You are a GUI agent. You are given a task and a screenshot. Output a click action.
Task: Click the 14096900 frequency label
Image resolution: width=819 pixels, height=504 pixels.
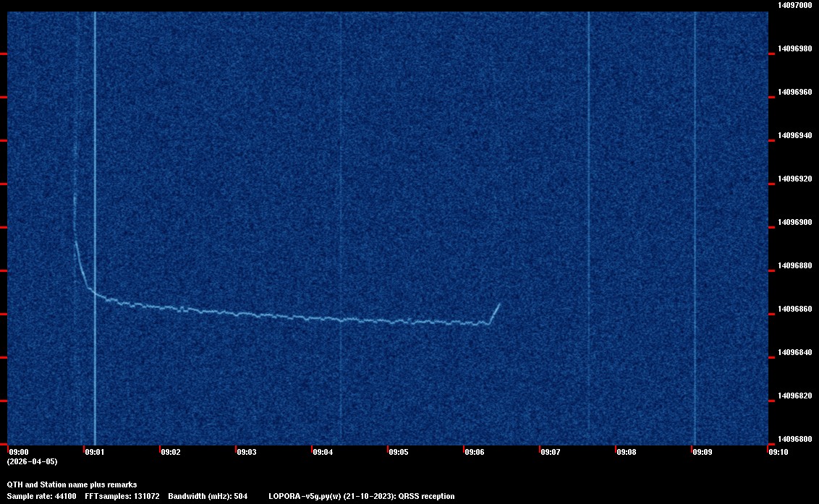point(794,222)
